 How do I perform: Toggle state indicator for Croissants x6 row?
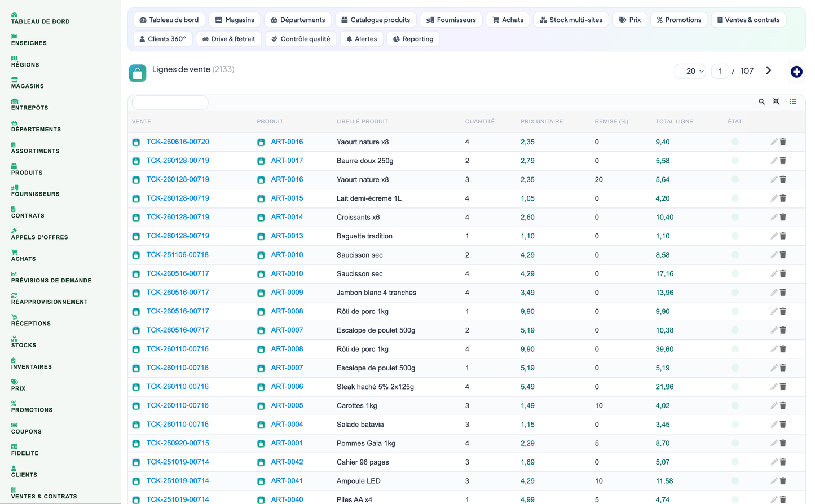tap(735, 217)
